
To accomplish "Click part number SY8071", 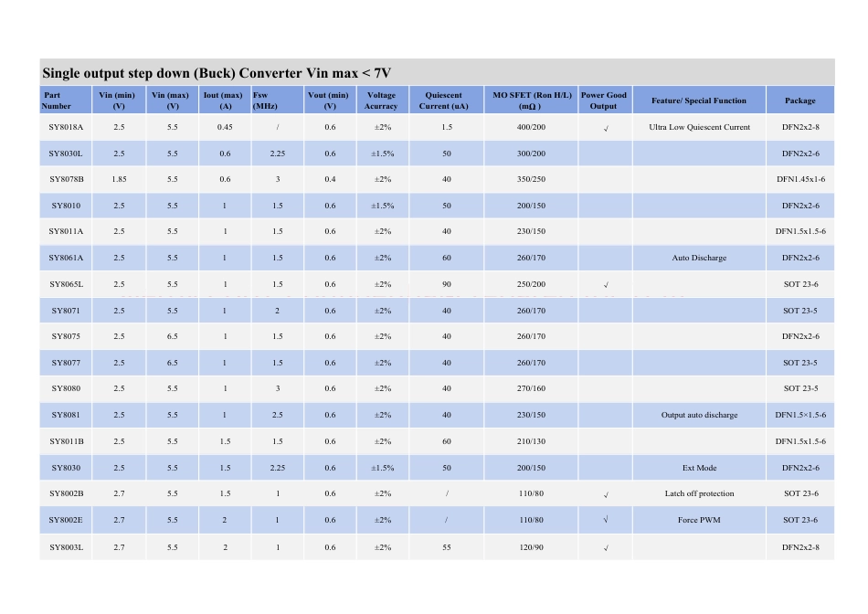I will pos(66,311).
